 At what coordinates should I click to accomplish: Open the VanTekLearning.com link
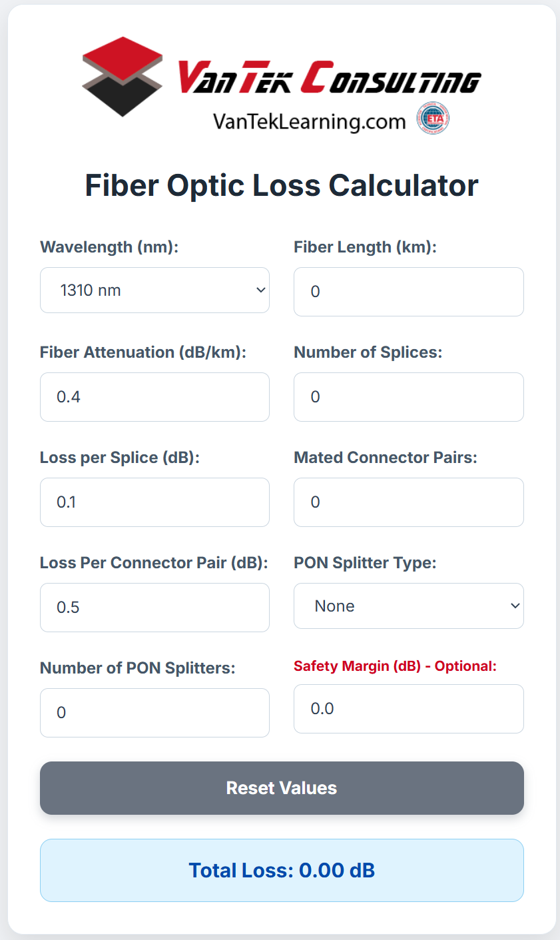point(309,121)
